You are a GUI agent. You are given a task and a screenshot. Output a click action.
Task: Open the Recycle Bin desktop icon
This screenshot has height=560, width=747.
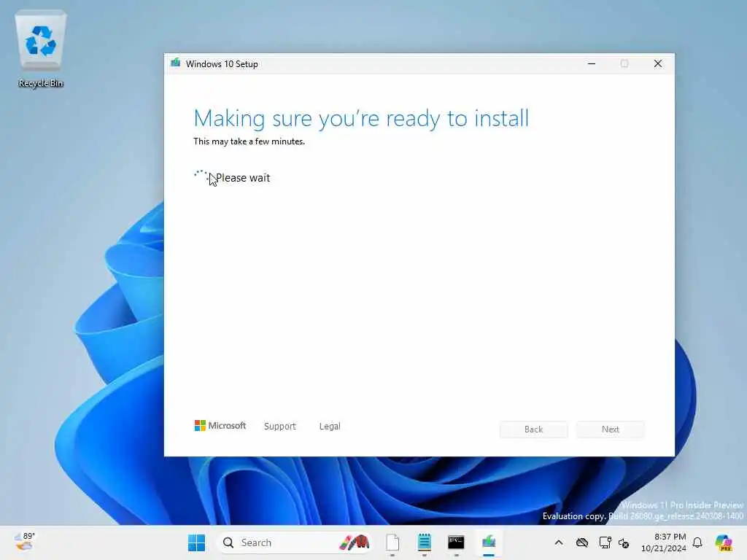41,50
